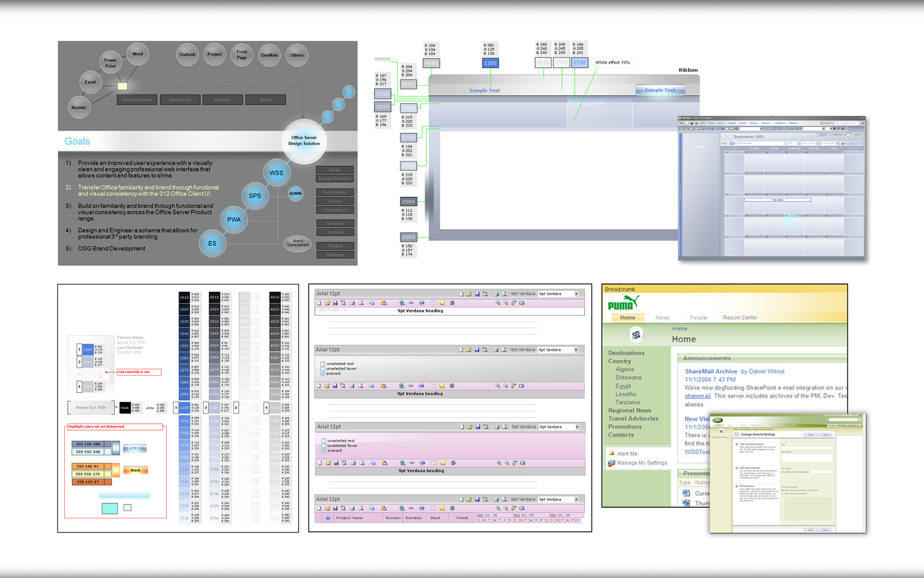Click Alert Me bell icon
Viewport: 924px width, 578px height.
click(612, 453)
